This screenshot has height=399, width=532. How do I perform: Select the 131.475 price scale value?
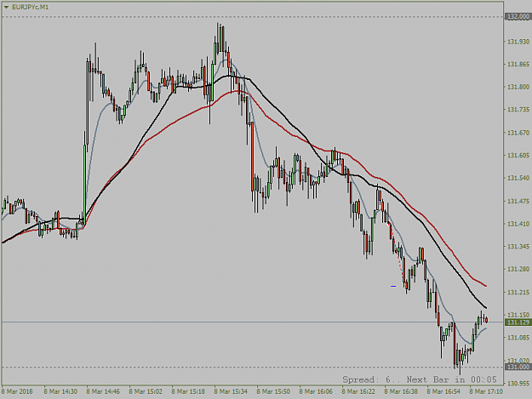(x=518, y=202)
